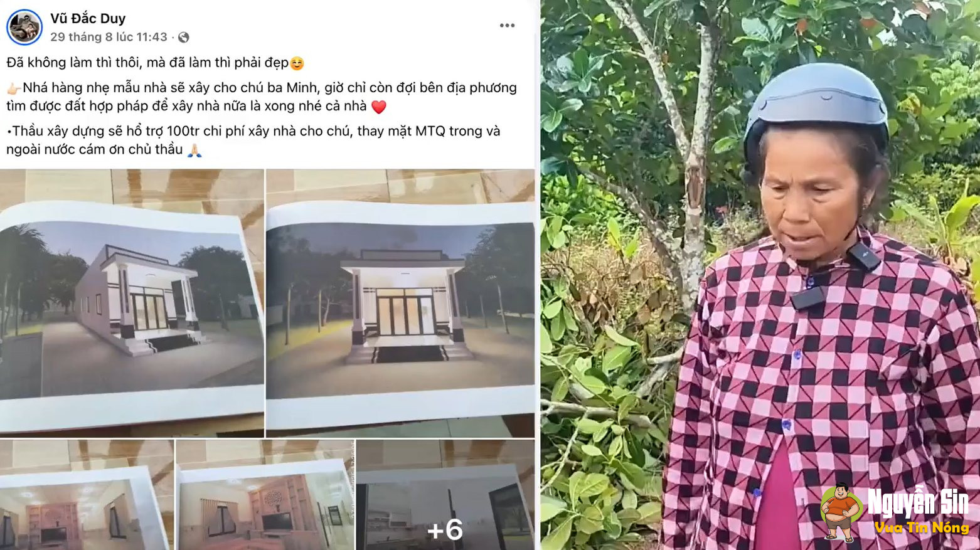This screenshot has width=980, height=550.
Task: Click the Vũ Đắc Duy name link
Action: [x=88, y=19]
